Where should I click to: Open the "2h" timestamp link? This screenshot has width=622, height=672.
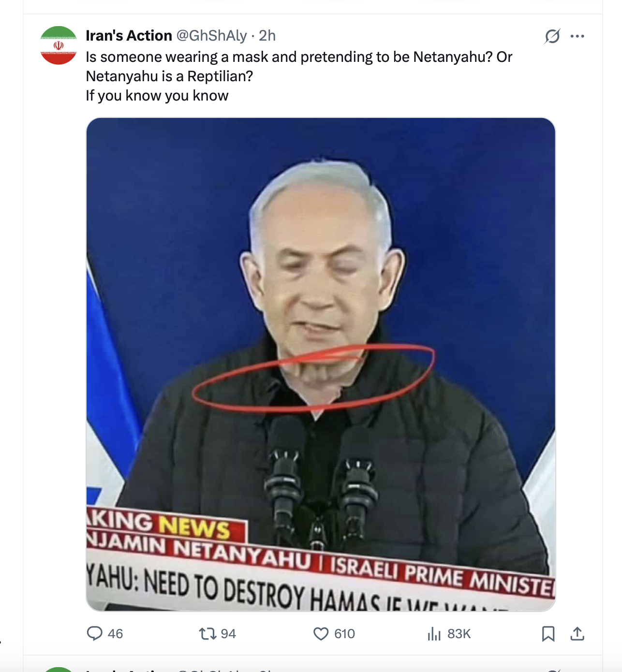(x=267, y=36)
